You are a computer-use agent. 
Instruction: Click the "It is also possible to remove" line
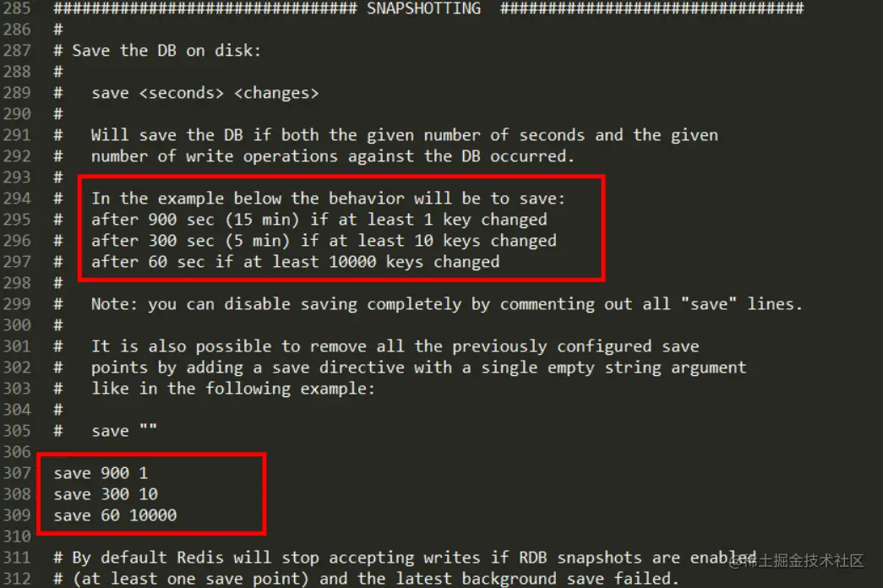point(395,346)
